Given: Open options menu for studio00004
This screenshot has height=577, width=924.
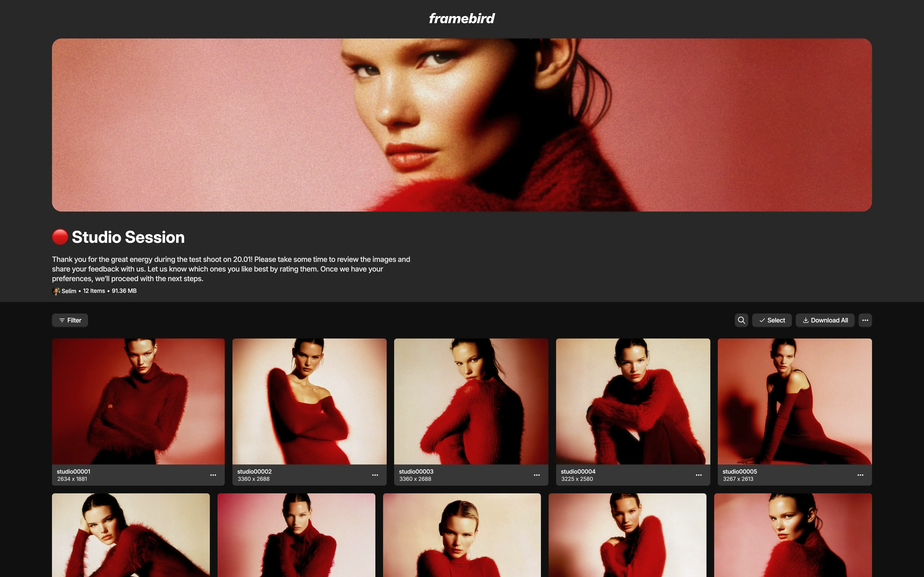Looking at the screenshot, I should (x=698, y=475).
